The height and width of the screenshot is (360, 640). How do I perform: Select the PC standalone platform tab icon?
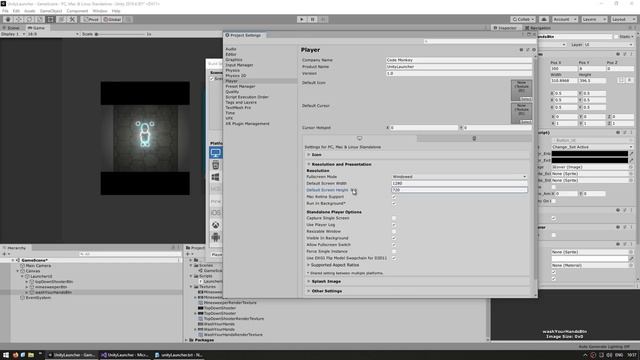tap(360, 138)
